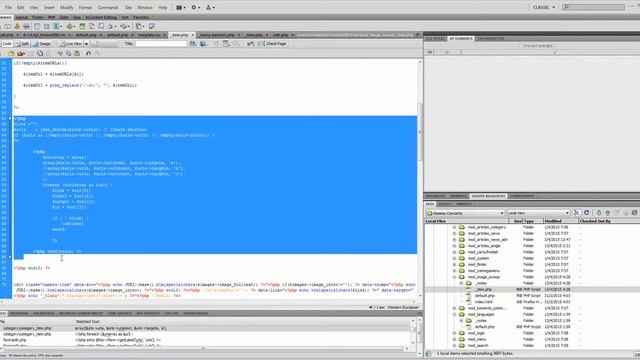Open the Media insert dropdown icon
640x360 pixels.
pyautogui.click(x=71, y=26)
